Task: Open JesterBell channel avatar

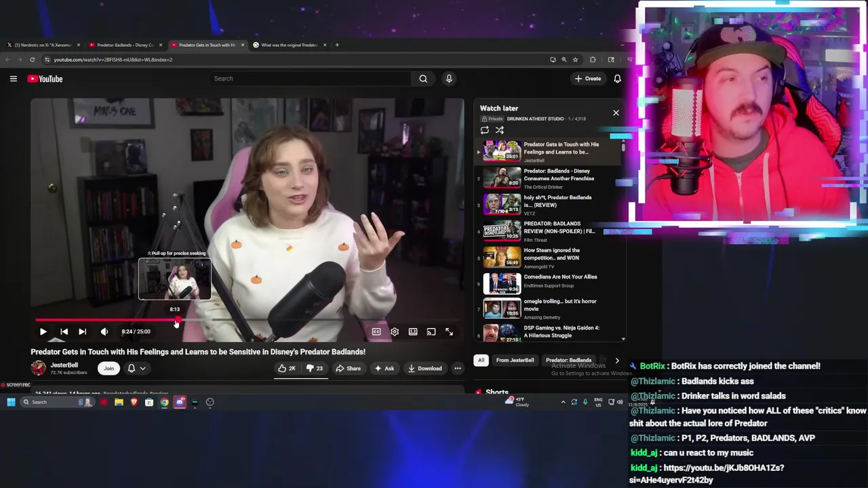Action: [x=39, y=368]
